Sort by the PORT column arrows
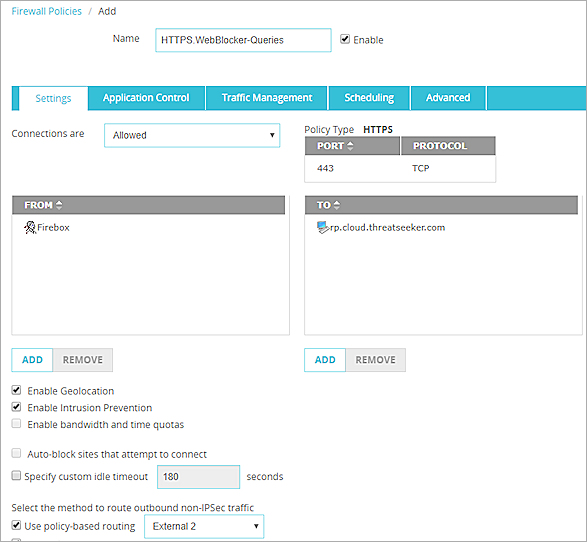 click(x=350, y=146)
